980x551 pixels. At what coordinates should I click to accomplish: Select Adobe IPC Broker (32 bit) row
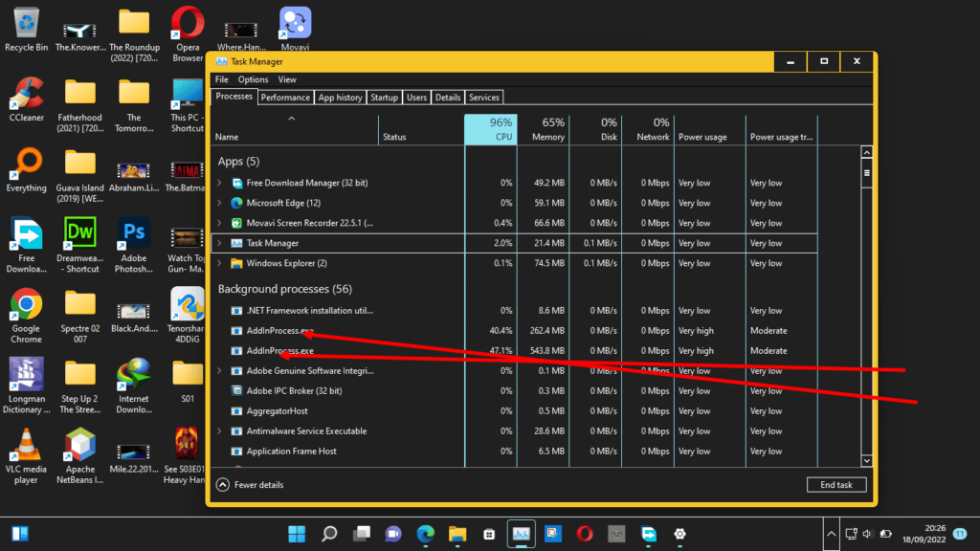click(514, 391)
